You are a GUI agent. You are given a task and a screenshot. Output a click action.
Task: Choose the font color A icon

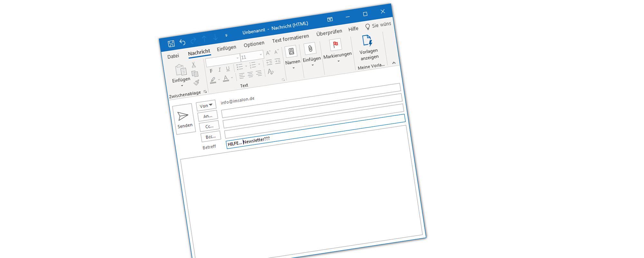pos(226,78)
